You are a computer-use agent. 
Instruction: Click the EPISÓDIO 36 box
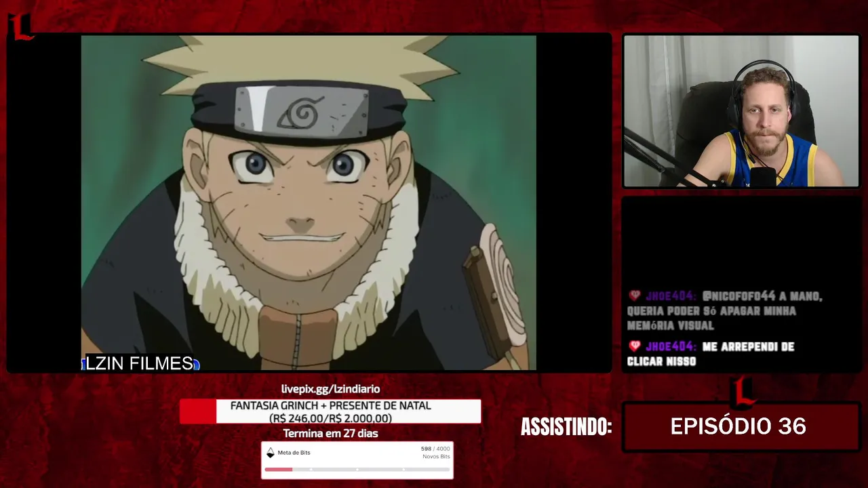coord(741,426)
